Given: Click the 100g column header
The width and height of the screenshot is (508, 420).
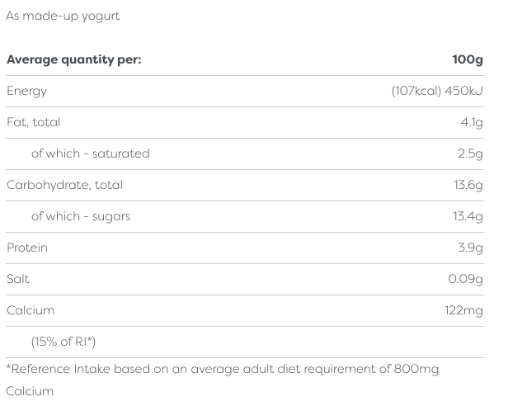Looking at the screenshot, I should click(468, 59).
